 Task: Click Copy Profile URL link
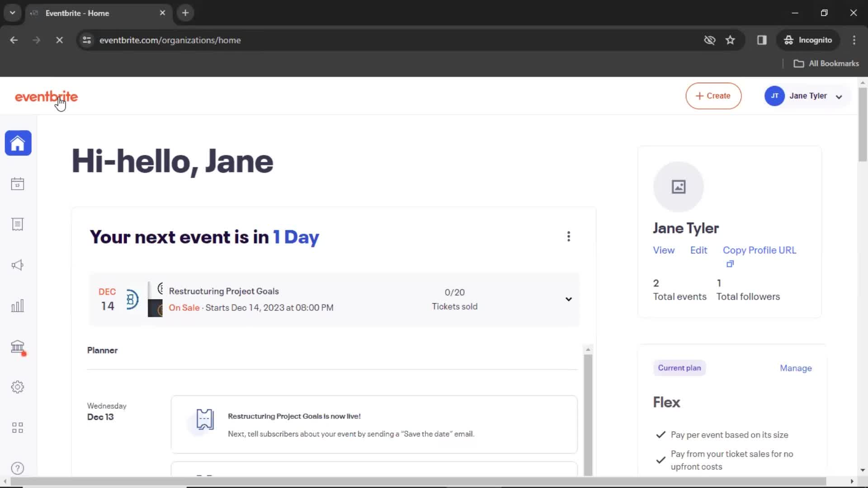[759, 250]
